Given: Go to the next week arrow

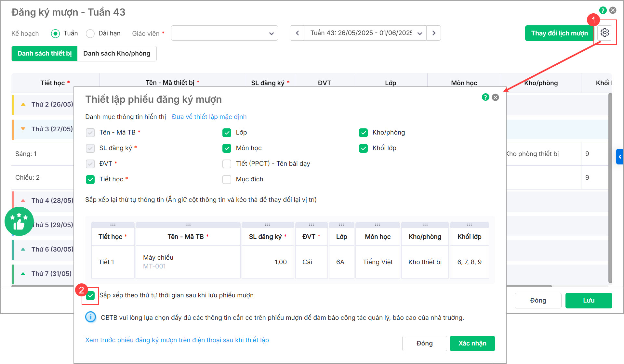Looking at the screenshot, I should (434, 33).
